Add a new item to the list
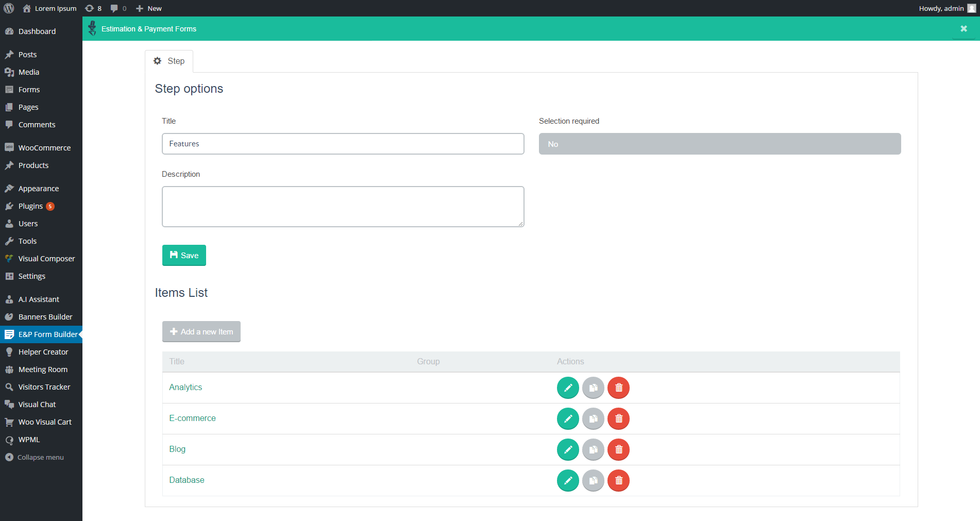The image size is (980, 521). click(201, 331)
